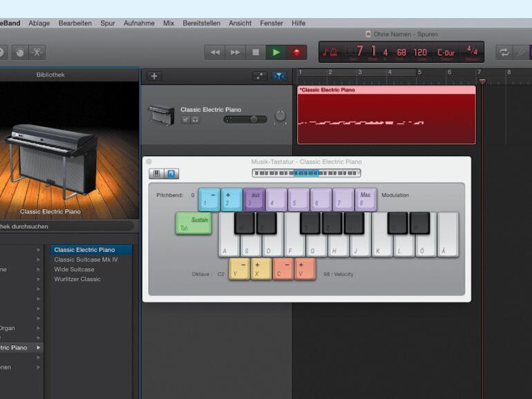
Task: Add a new track with plus button
Action: (x=154, y=76)
